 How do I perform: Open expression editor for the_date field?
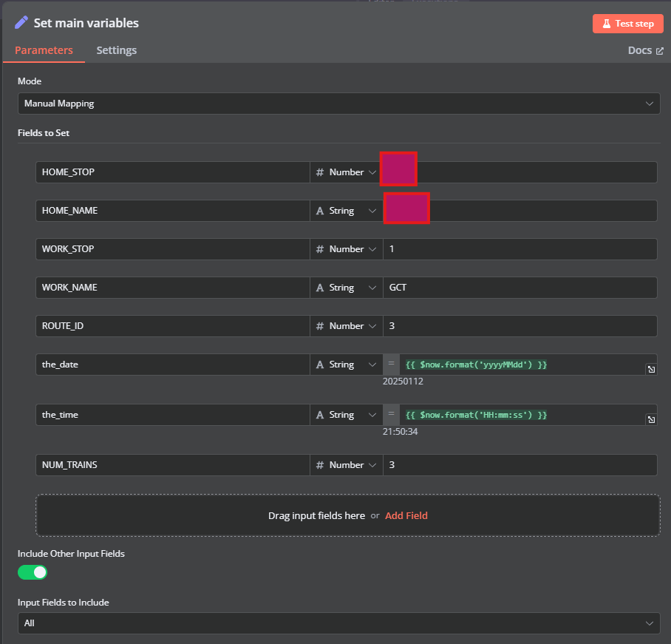tap(651, 369)
